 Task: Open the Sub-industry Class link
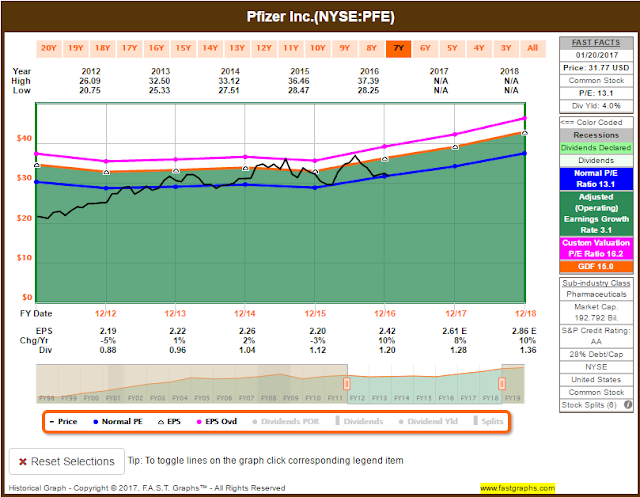(x=596, y=283)
